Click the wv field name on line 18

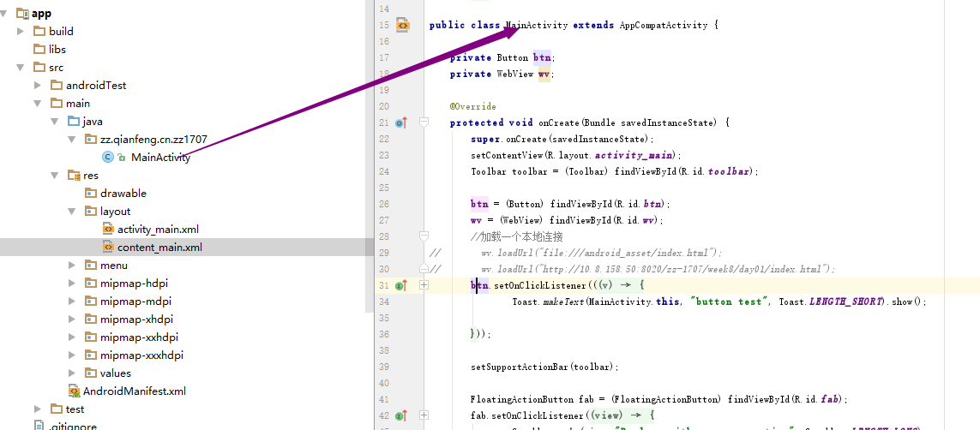tap(544, 75)
